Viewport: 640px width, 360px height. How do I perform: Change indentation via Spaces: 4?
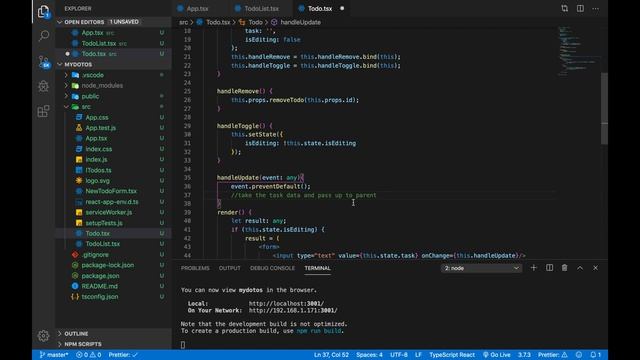(x=369, y=355)
